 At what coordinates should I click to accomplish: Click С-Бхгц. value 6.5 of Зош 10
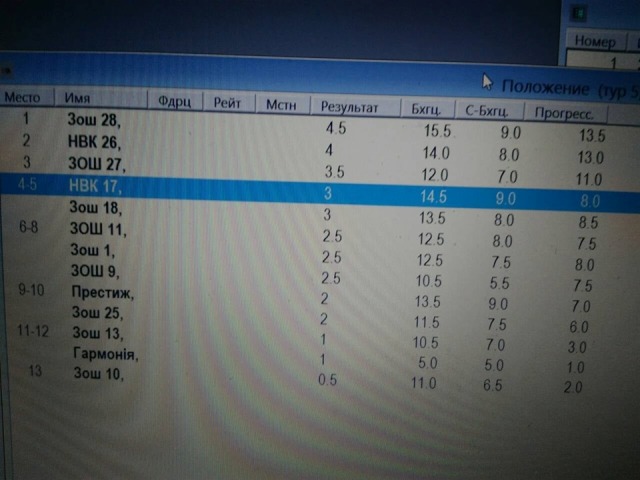(x=493, y=385)
